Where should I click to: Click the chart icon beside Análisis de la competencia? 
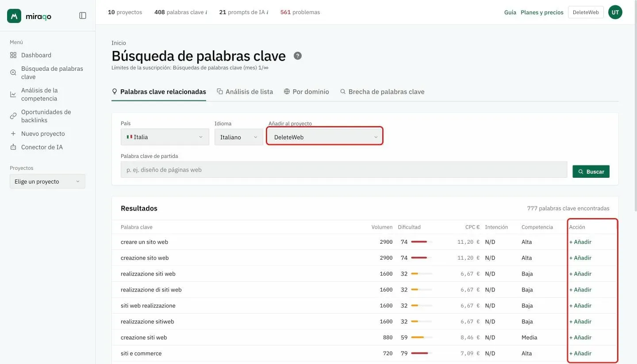pyautogui.click(x=13, y=94)
